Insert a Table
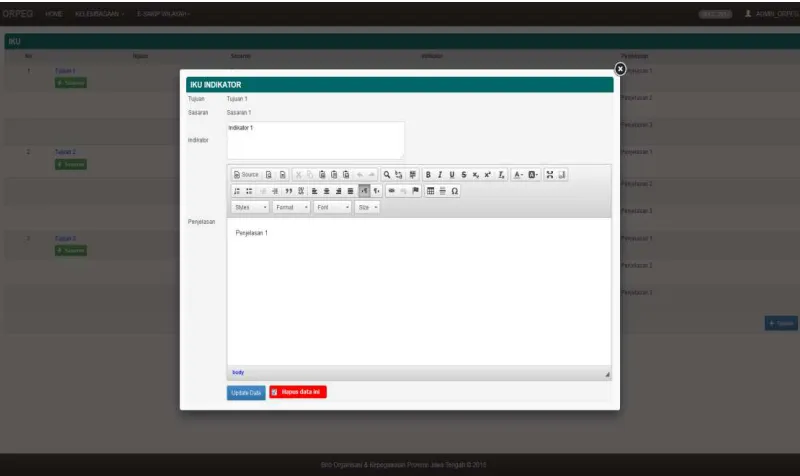 (x=430, y=191)
